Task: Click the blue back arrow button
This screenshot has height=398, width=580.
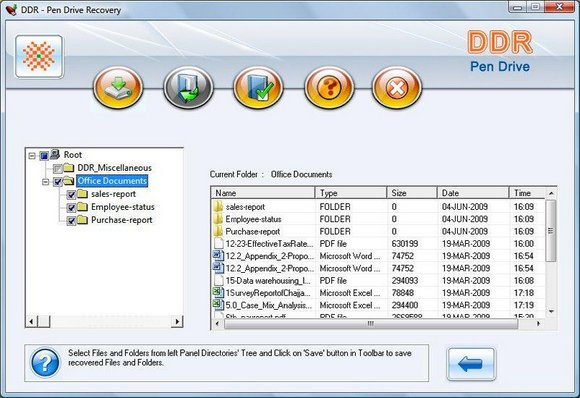Action: (x=471, y=364)
